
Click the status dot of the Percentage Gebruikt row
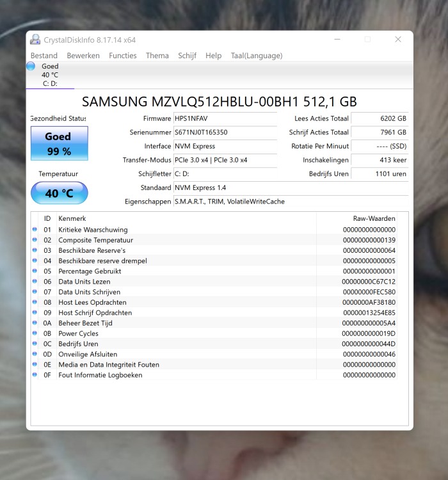(35, 271)
